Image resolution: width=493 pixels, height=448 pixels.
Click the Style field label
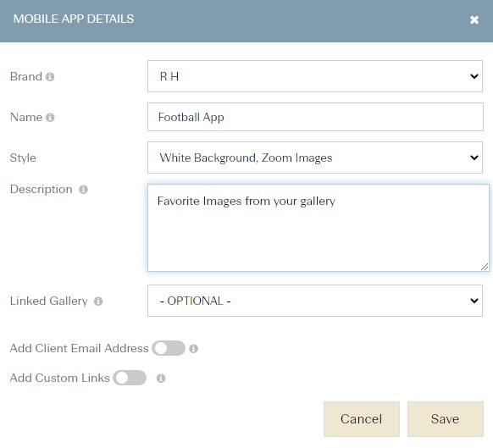(x=23, y=158)
